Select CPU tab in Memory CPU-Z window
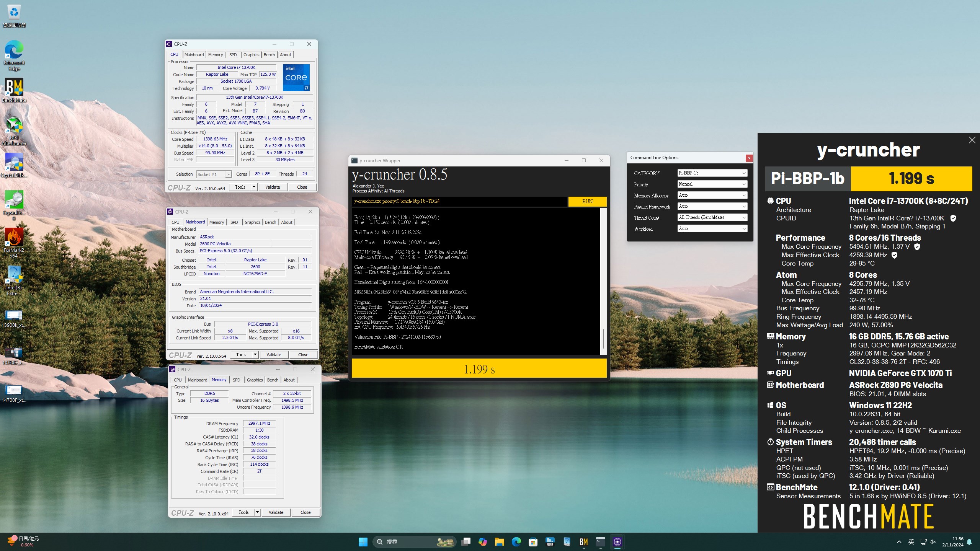 click(178, 380)
